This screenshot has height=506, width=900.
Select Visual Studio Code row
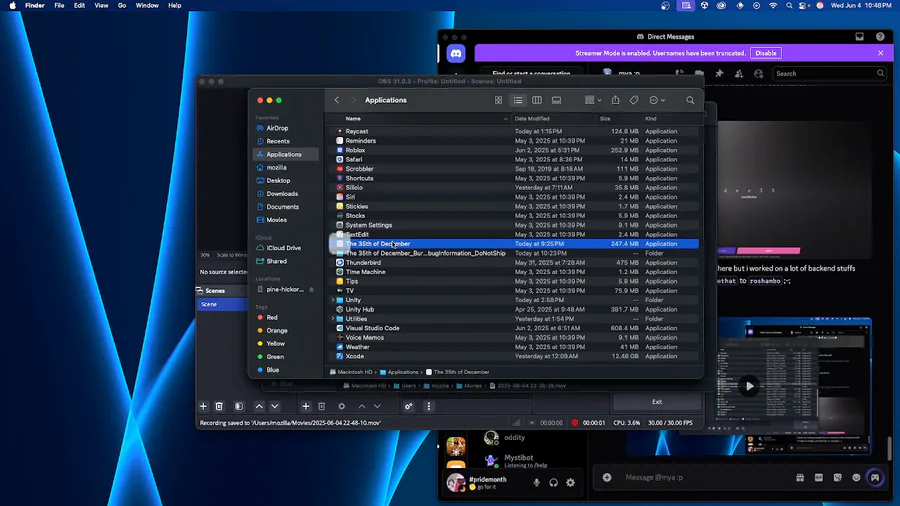pos(514,328)
